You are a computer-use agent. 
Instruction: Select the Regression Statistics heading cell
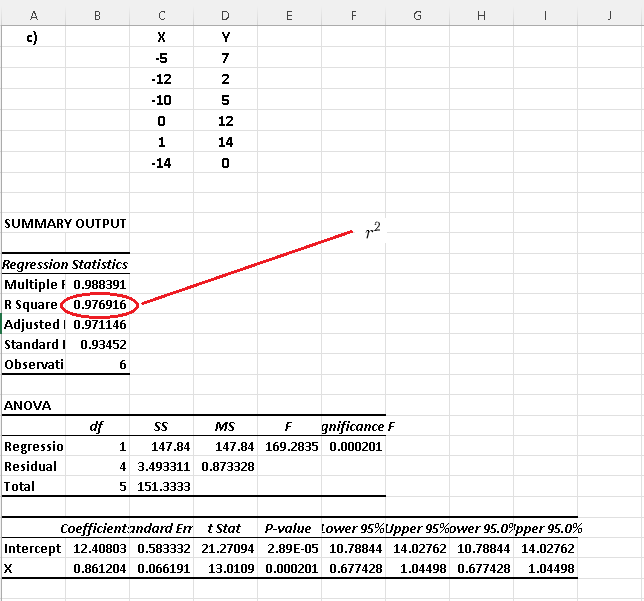[x=65, y=265]
